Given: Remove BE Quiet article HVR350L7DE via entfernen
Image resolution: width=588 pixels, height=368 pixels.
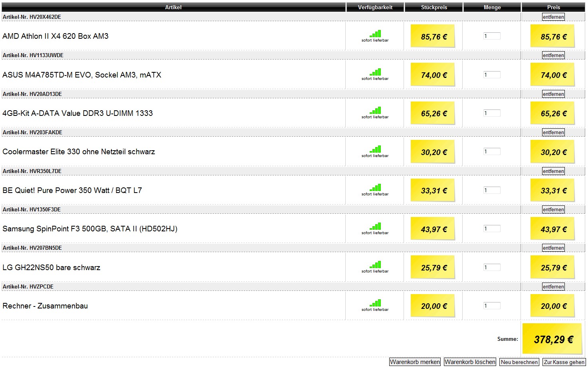Looking at the screenshot, I should 553,171.
